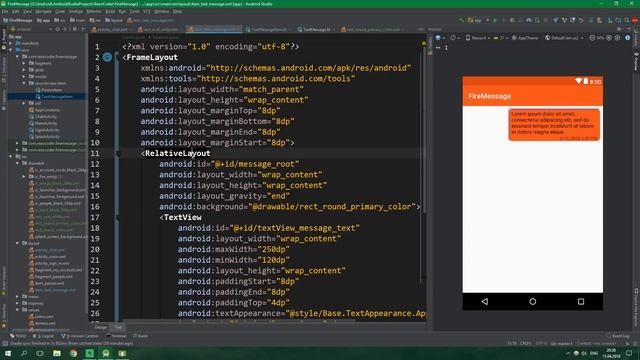Run the app with green play button
The width and height of the screenshot is (640, 360).
pos(495,20)
